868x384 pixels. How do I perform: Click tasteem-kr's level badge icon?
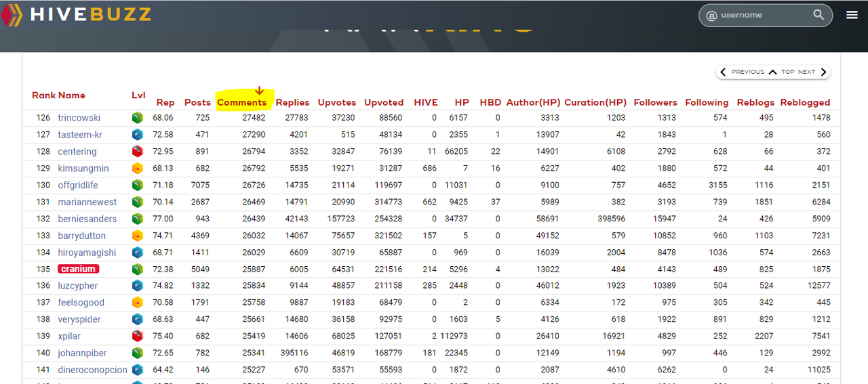(x=138, y=134)
